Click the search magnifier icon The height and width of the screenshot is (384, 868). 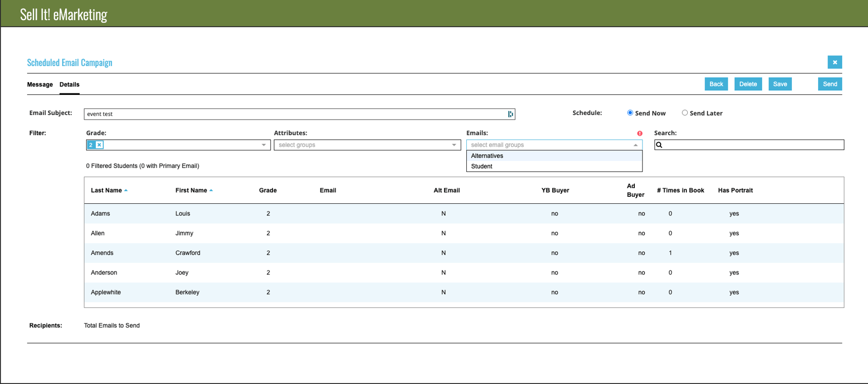[659, 145]
